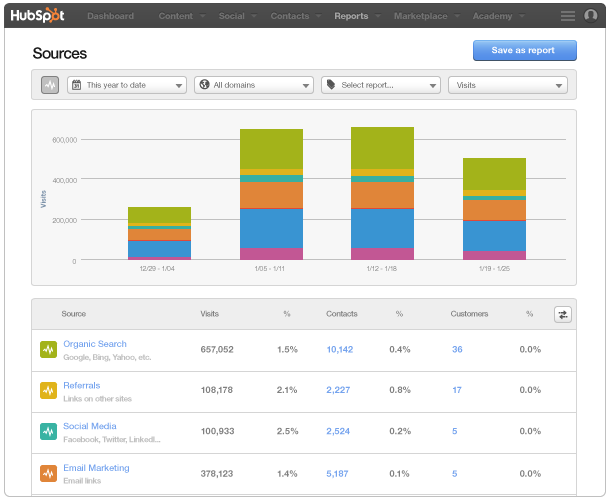Expand the Visits metric dropdown
The height and width of the screenshot is (504, 612).
[508, 85]
